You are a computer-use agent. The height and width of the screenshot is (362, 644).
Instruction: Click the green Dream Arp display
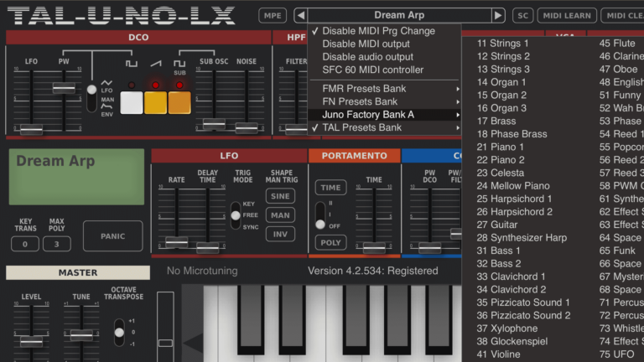coord(76,177)
